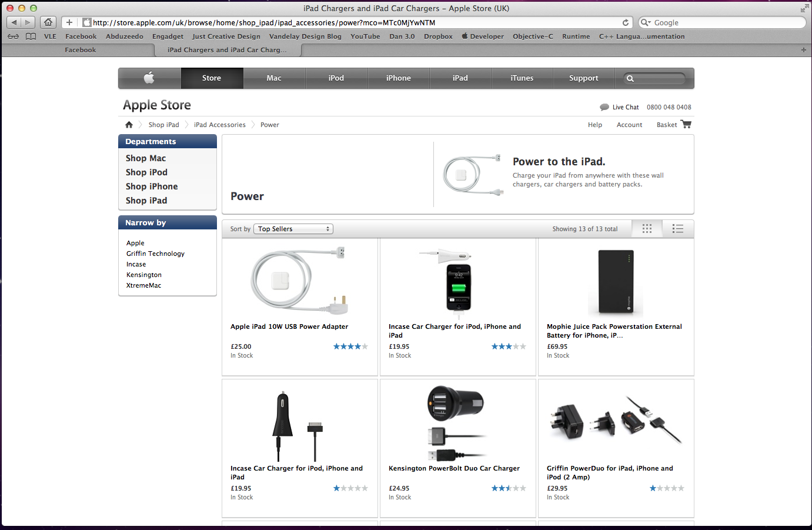This screenshot has height=530, width=812.
Task: Click Griffin PowerDuo product image
Action: pos(616,420)
